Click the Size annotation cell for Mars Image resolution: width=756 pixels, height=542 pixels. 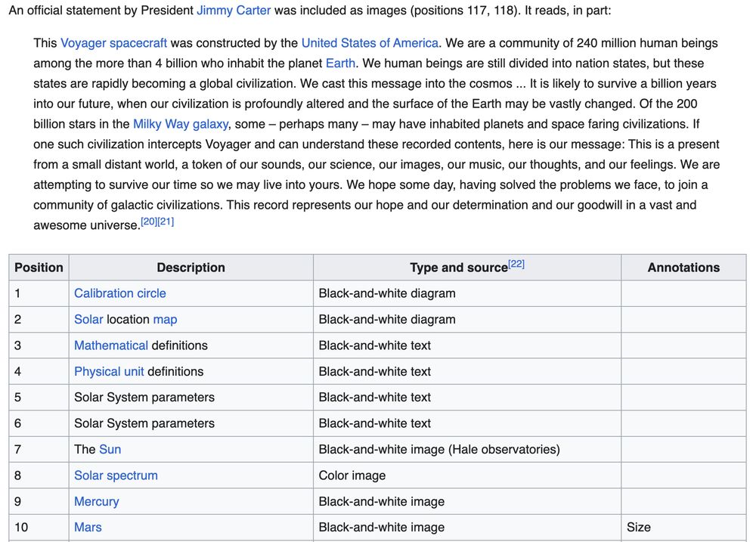[x=683, y=527]
